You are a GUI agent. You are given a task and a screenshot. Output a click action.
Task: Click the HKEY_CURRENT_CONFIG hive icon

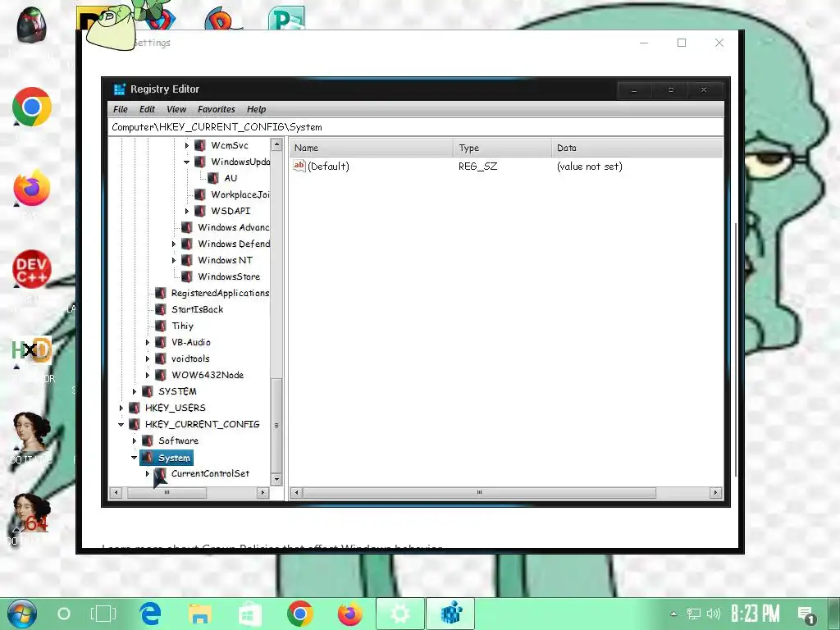point(134,424)
